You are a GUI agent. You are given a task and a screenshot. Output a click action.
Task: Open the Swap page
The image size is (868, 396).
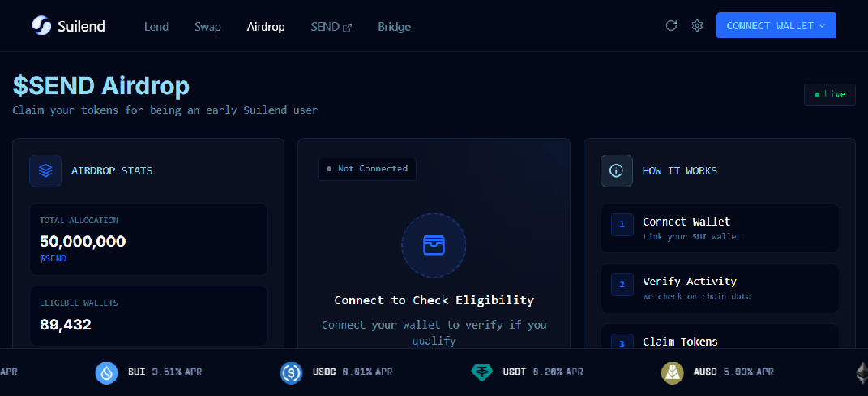tap(207, 27)
